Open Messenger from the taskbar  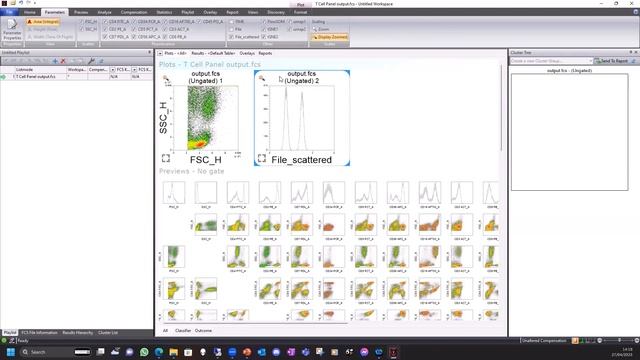pyautogui.click(x=364, y=352)
